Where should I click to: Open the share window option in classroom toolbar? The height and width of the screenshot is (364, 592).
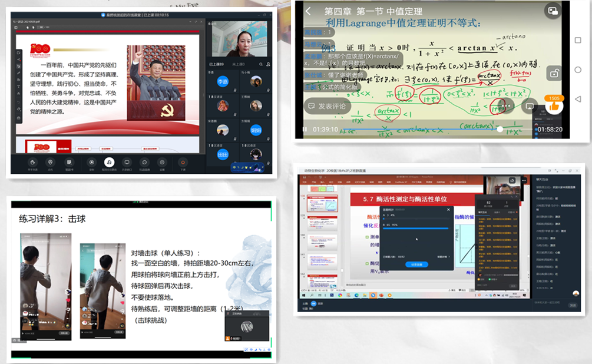[x=127, y=163]
